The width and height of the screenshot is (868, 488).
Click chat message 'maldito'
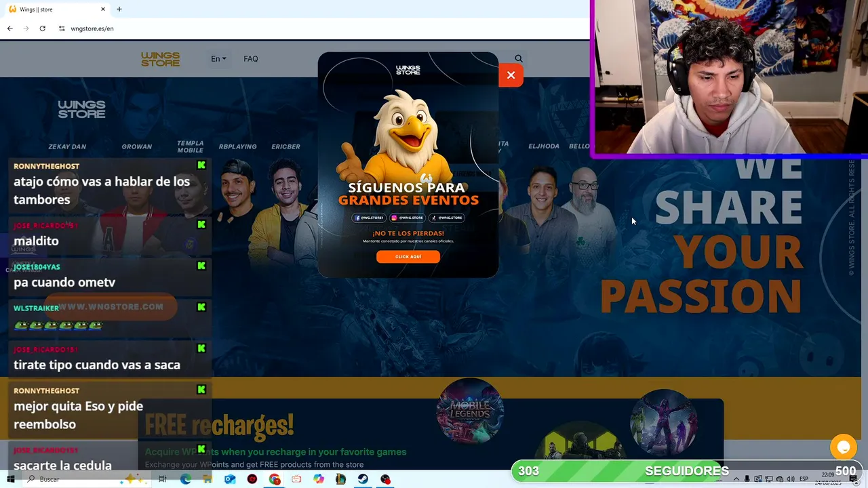[x=36, y=241]
